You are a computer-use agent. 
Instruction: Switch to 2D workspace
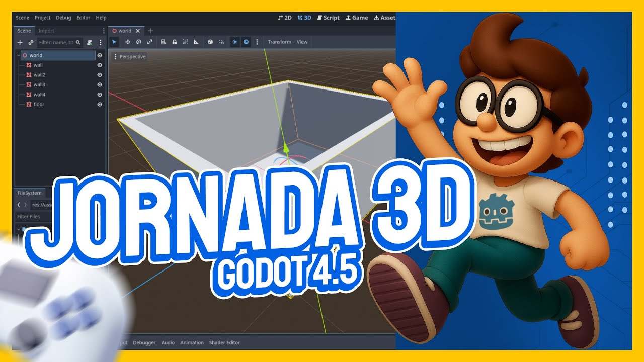pos(285,18)
